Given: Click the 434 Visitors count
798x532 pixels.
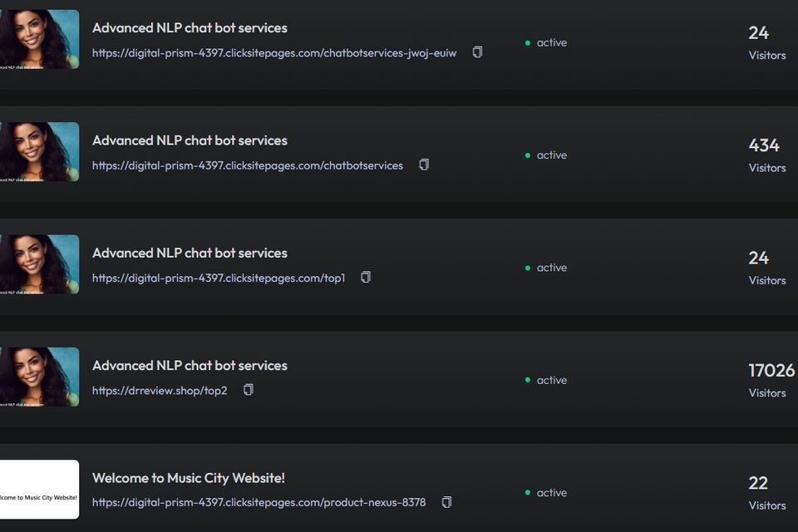Looking at the screenshot, I should (766, 155).
